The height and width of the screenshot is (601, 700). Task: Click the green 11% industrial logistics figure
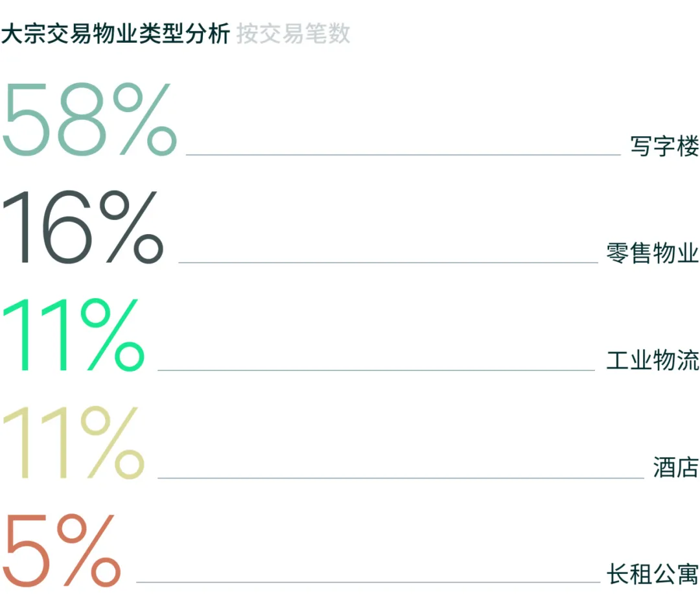[x=74, y=335]
